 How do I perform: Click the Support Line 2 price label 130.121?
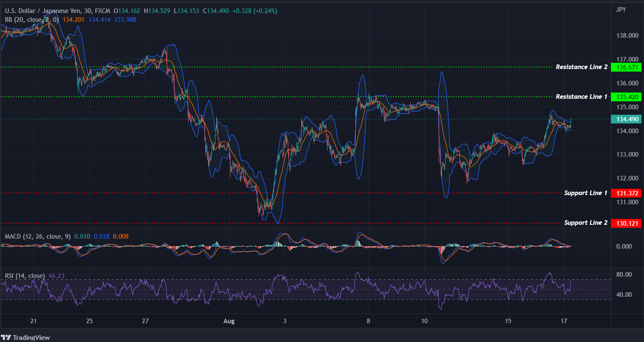point(626,223)
